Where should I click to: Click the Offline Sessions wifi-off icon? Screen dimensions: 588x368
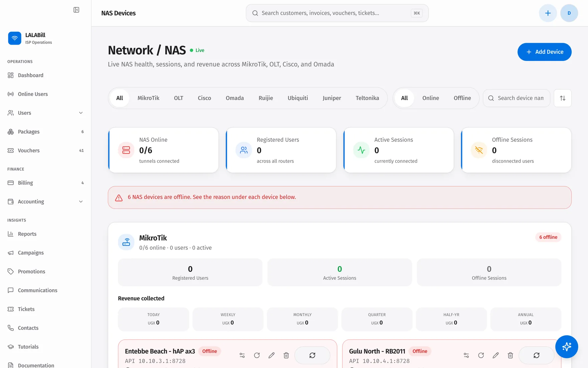tap(479, 150)
